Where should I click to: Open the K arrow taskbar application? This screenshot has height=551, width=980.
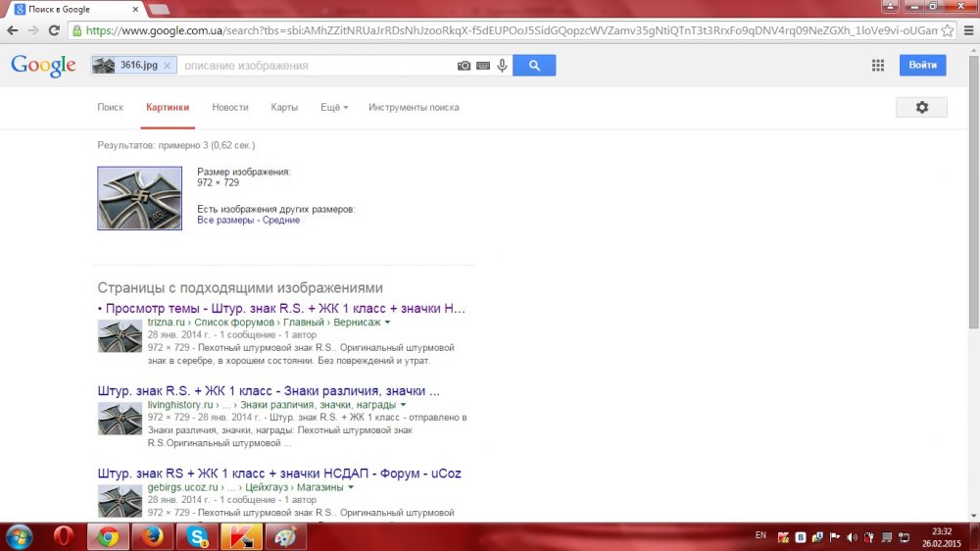(241, 537)
